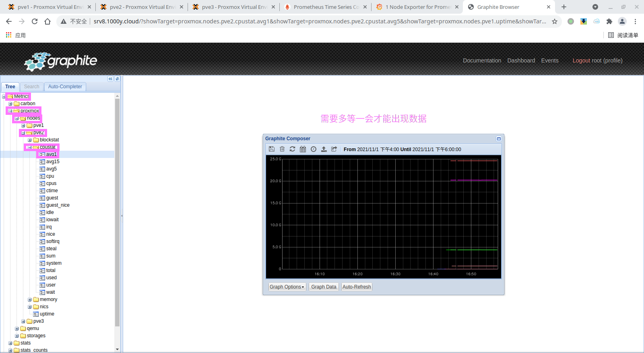Screen dimensions: 644x353
Task: Switch to the Prometheus Time Series browser tab
Action: point(325,7)
